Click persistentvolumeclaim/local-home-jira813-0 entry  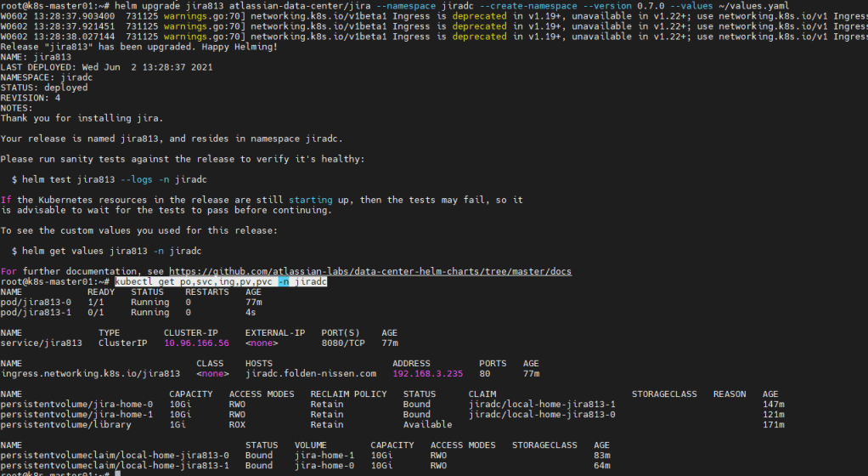tap(115, 455)
